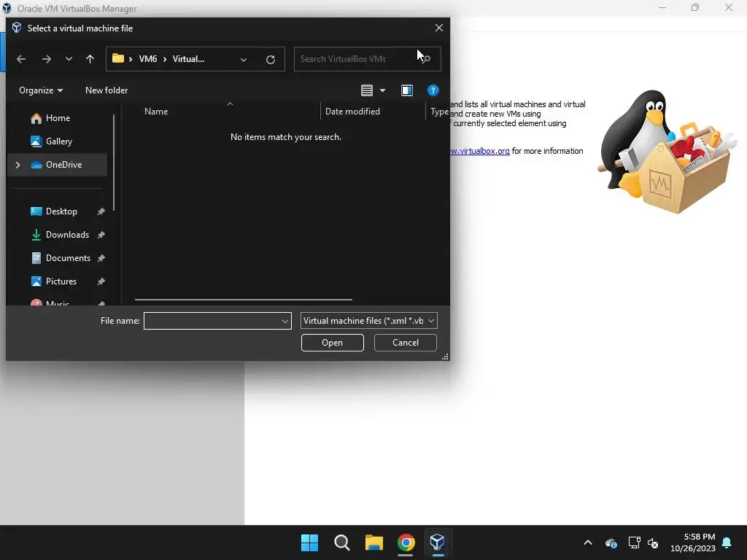
Task: Open Google Chrome from the taskbar
Action: pyautogui.click(x=406, y=542)
